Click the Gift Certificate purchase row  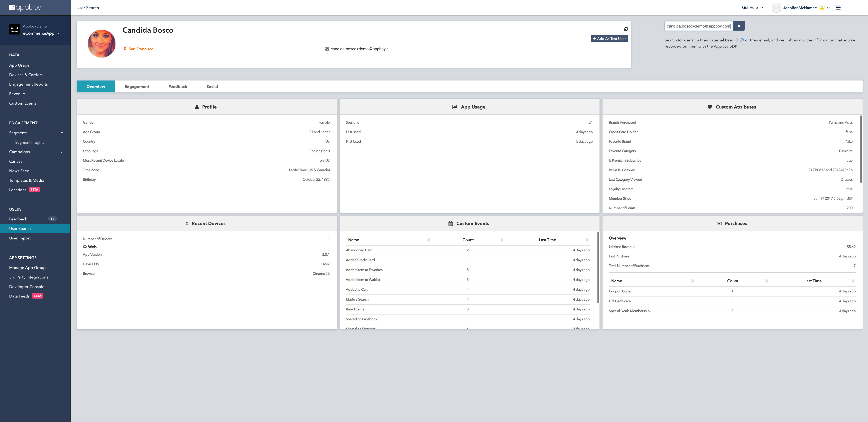coord(732,301)
